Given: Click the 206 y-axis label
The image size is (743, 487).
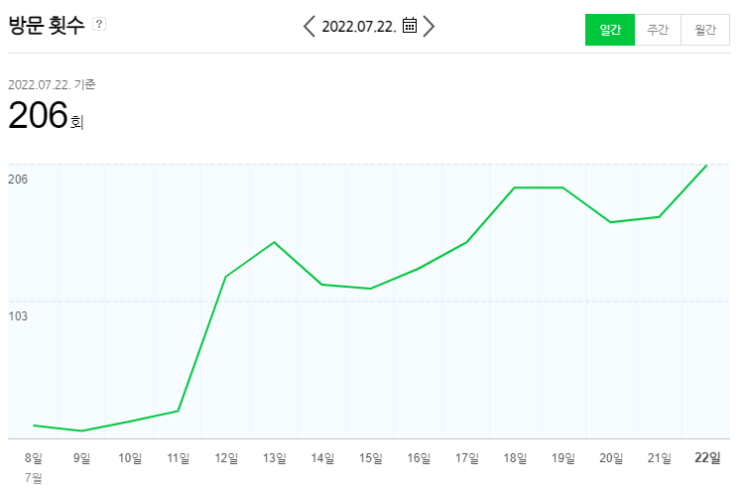Looking at the screenshot, I should coord(18,179).
